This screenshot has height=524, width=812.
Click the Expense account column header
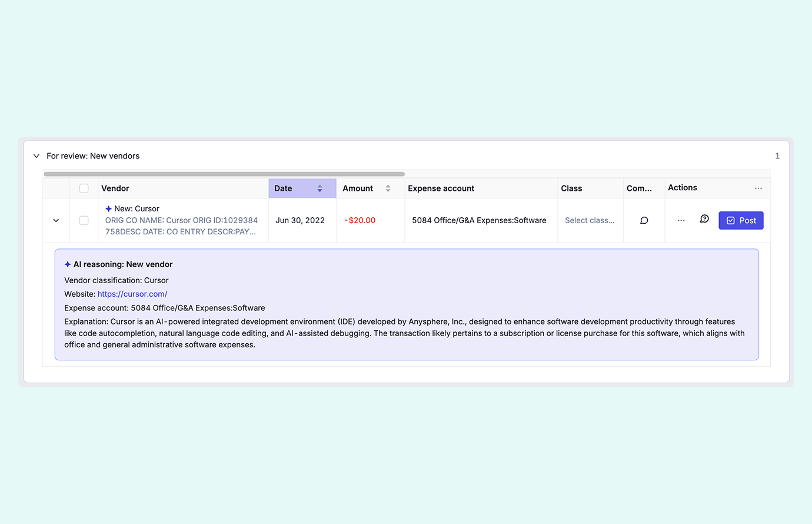pyautogui.click(x=441, y=188)
